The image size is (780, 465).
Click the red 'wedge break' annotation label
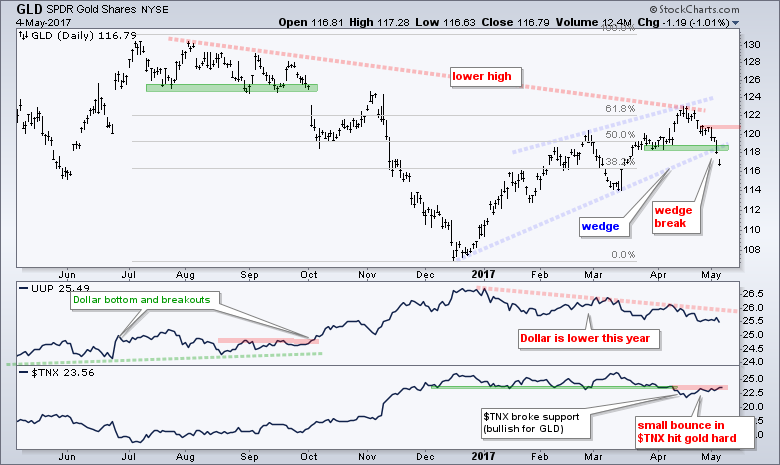coord(676,217)
